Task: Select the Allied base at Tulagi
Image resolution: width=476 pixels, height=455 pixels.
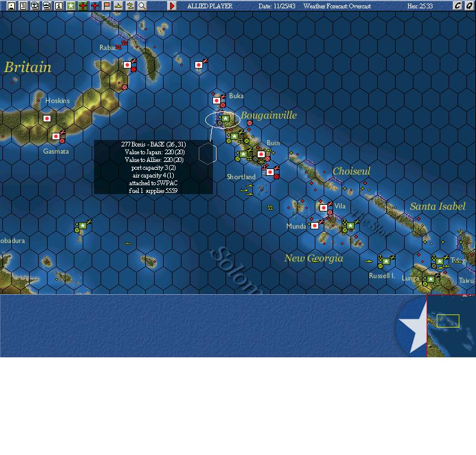Action: coord(440,261)
